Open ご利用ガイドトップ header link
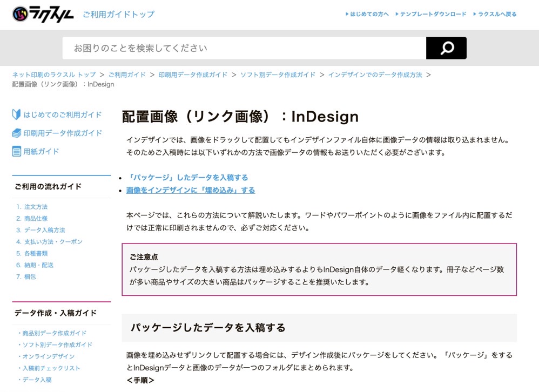539x392 pixels. point(119,15)
